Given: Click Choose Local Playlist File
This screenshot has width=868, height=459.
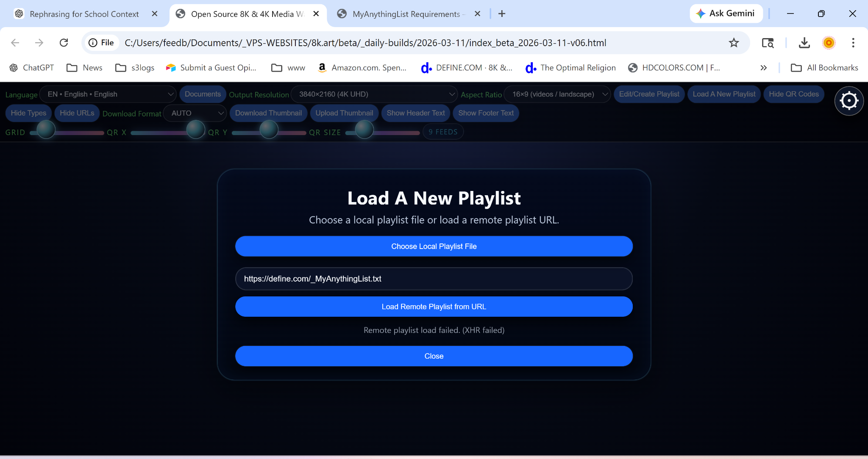Looking at the screenshot, I should click(434, 246).
